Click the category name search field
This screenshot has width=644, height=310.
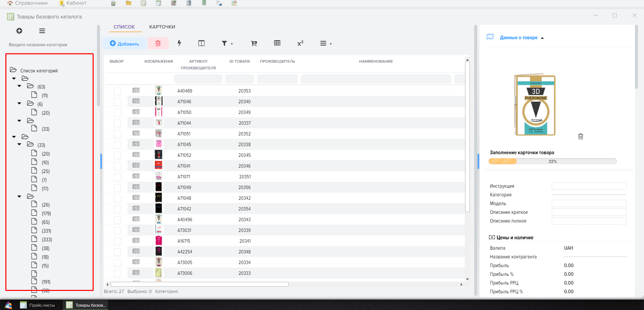[49, 45]
